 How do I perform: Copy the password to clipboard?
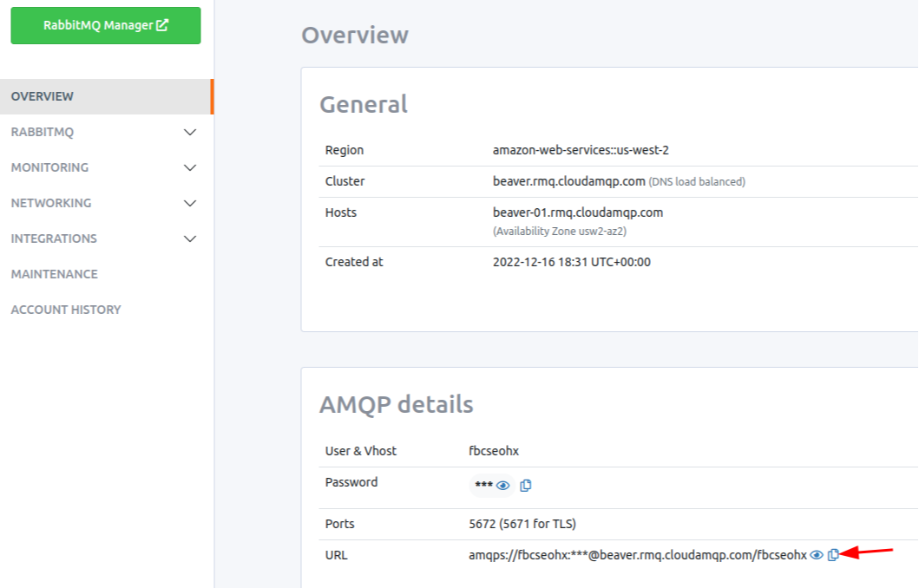(x=526, y=486)
